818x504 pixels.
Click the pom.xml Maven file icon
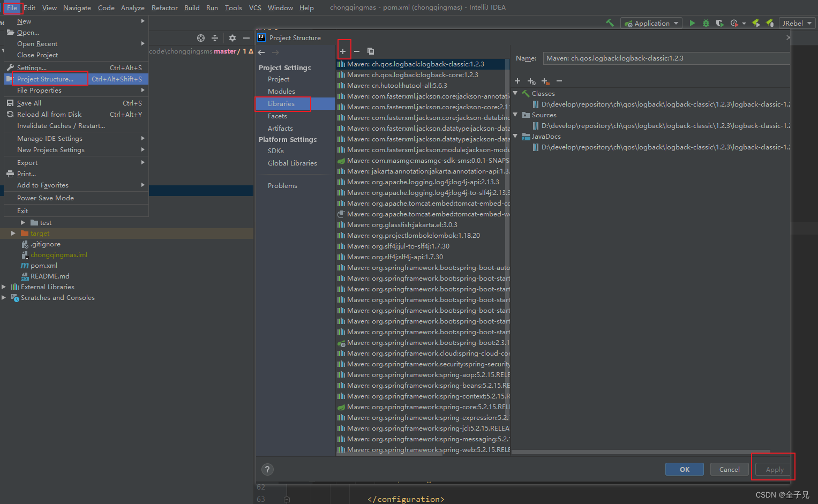[25, 266]
